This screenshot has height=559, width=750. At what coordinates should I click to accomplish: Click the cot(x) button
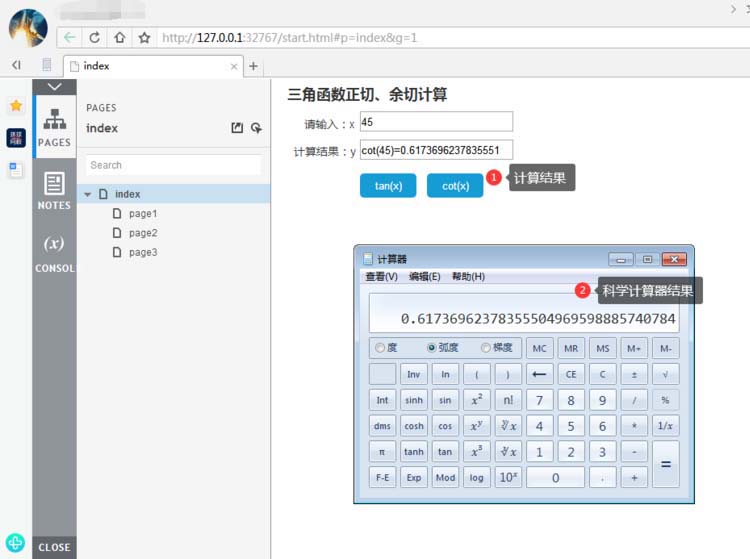point(455,186)
